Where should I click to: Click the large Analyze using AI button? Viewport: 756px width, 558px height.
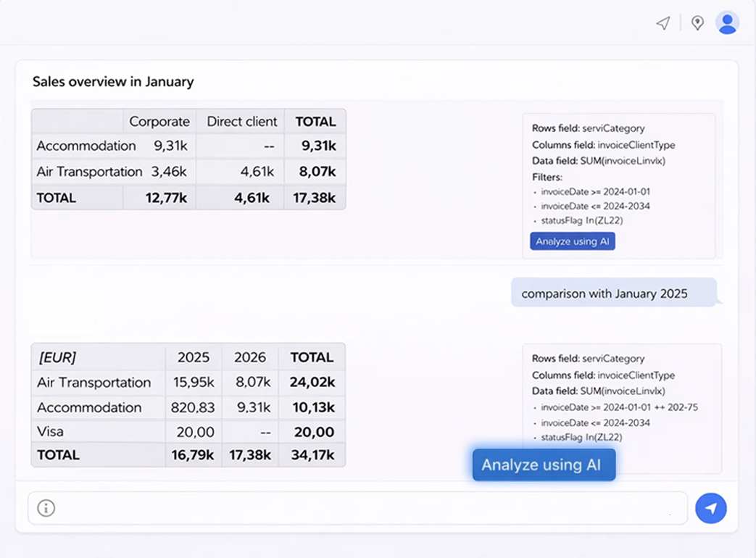544,465
